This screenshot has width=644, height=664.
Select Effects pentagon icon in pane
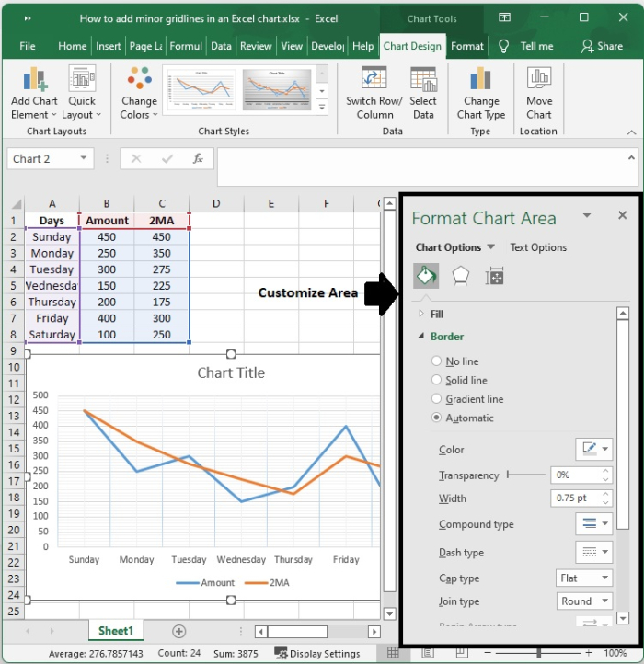tap(461, 276)
